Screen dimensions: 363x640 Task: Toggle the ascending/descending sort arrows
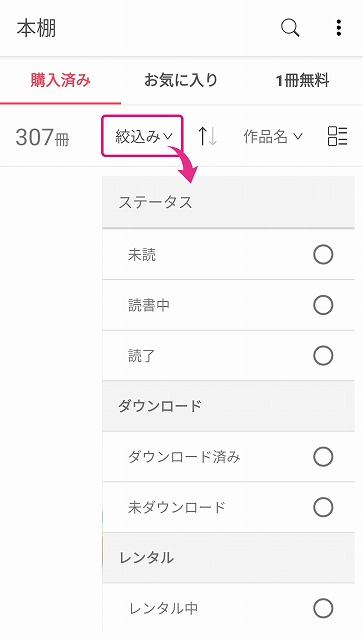coord(207,136)
